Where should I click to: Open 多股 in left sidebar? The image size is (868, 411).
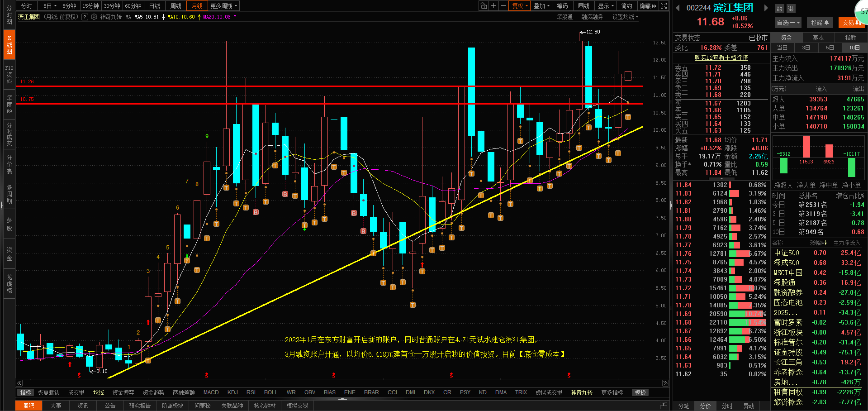(9, 224)
